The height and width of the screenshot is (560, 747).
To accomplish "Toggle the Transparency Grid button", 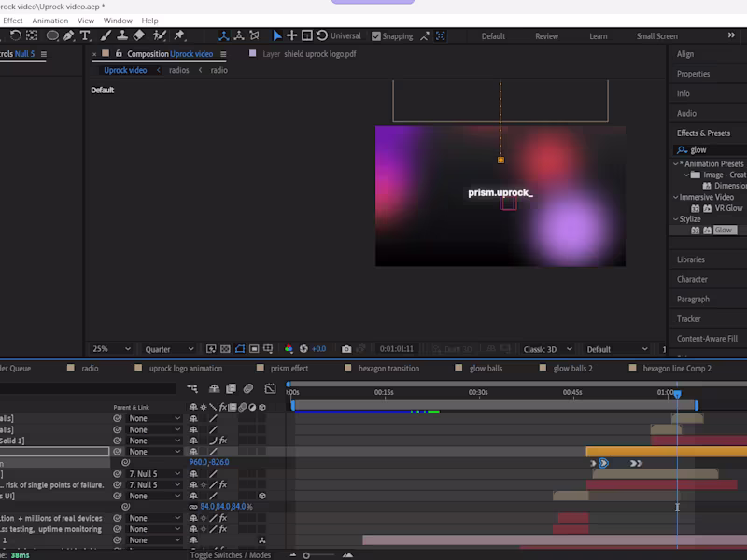I will click(225, 349).
